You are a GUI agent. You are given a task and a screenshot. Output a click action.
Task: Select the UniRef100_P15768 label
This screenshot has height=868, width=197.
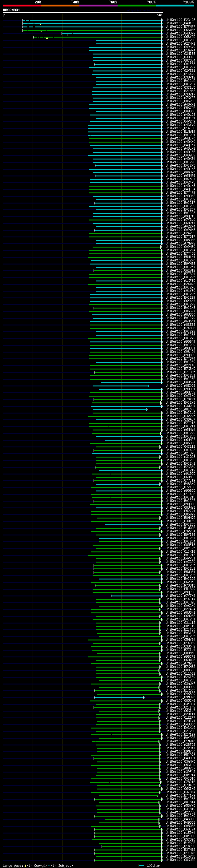pyautogui.click(x=180, y=856)
